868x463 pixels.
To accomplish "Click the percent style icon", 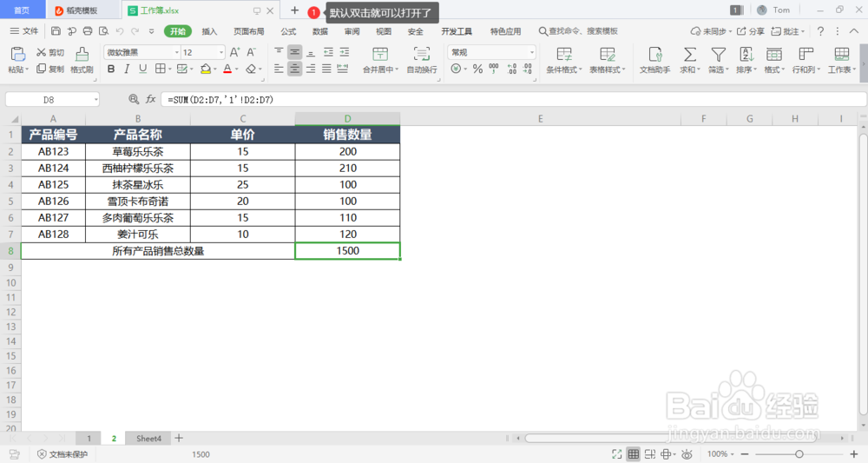I will pyautogui.click(x=477, y=69).
